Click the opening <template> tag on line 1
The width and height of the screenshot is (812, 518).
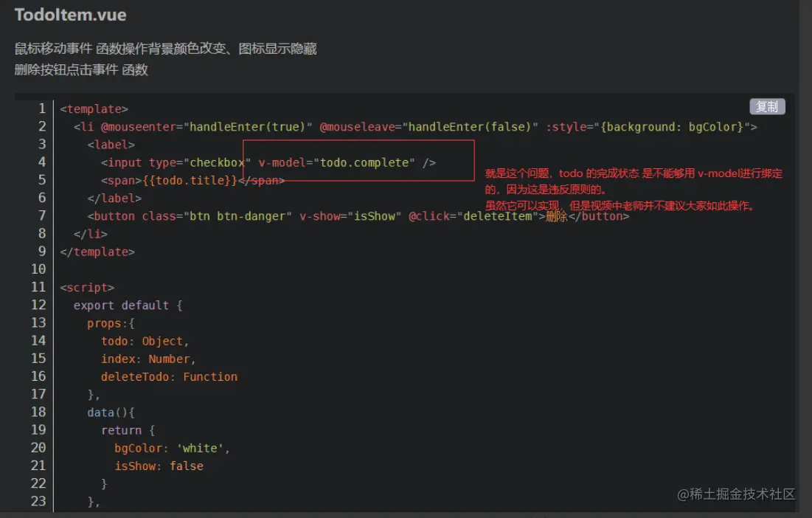pos(94,109)
